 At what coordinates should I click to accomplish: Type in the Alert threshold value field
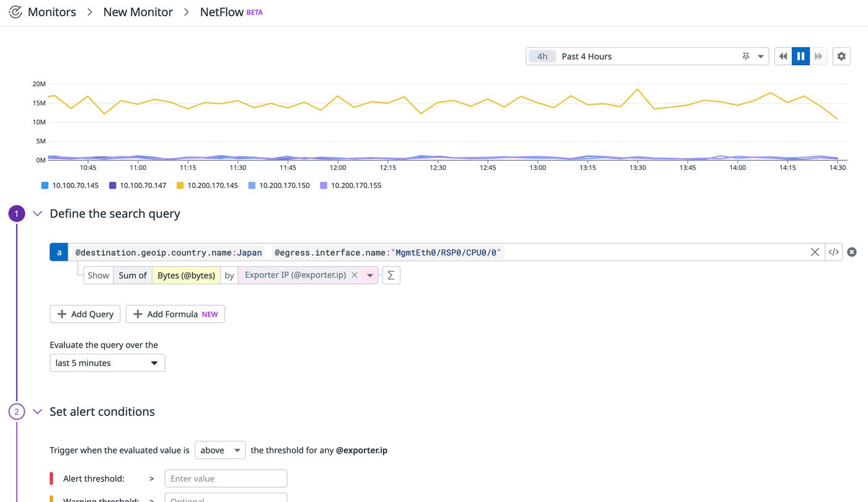pyautogui.click(x=226, y=478)
